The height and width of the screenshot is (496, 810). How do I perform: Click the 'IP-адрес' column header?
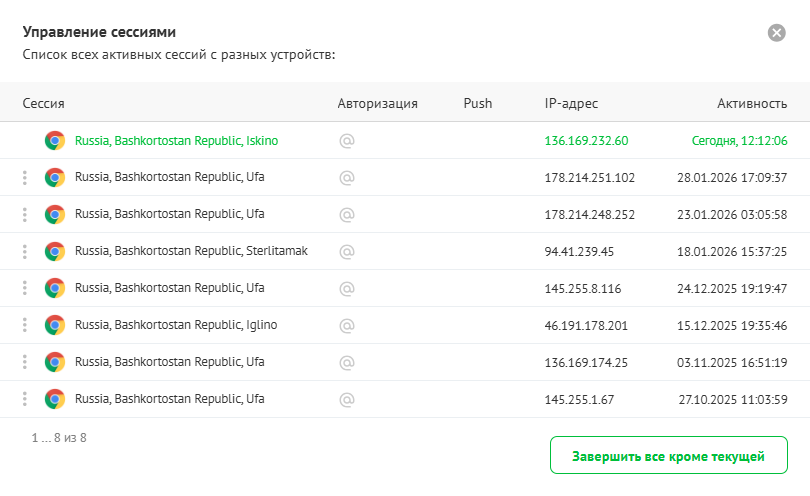(571, 103)
